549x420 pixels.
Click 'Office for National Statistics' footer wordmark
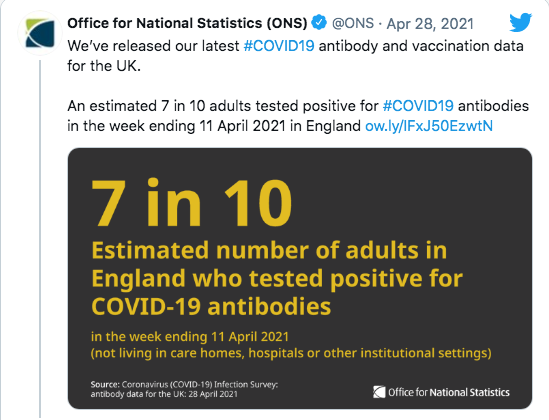(449, 392)
